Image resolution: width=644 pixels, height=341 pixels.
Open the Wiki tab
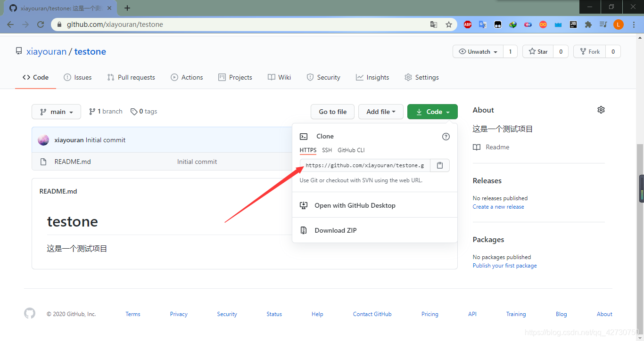pyautogui.click(x=280, y=77)
